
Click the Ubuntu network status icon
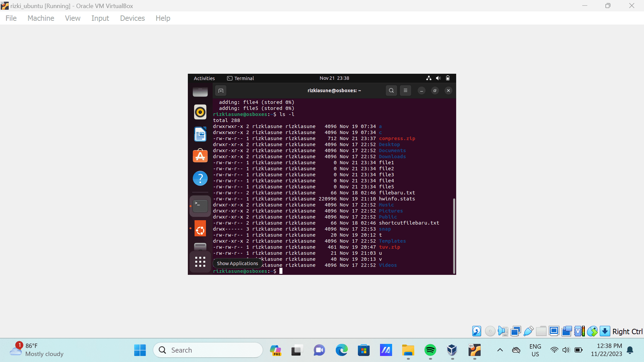coord(429,78)
